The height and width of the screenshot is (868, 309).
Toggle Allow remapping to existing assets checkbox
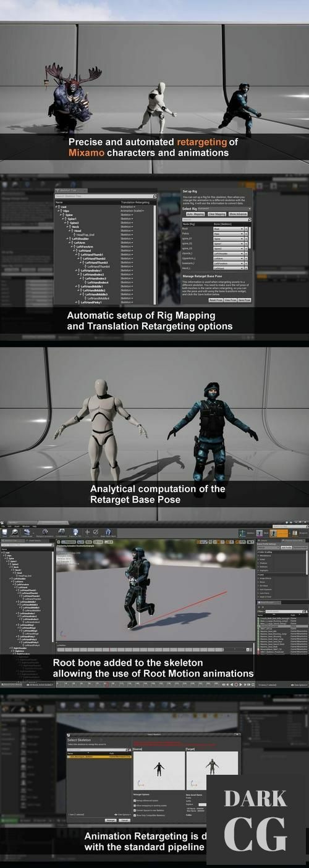point(135,805)
